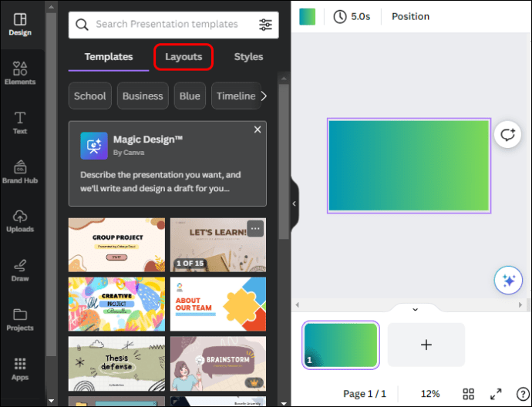Open the Elements panel
Screen dimensions: 532x407
20,73
